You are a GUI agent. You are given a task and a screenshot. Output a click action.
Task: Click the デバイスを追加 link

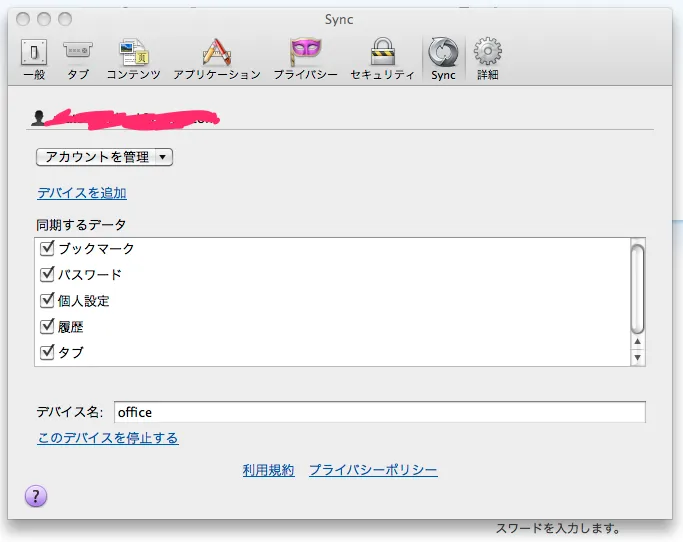(x=82, y=193)
